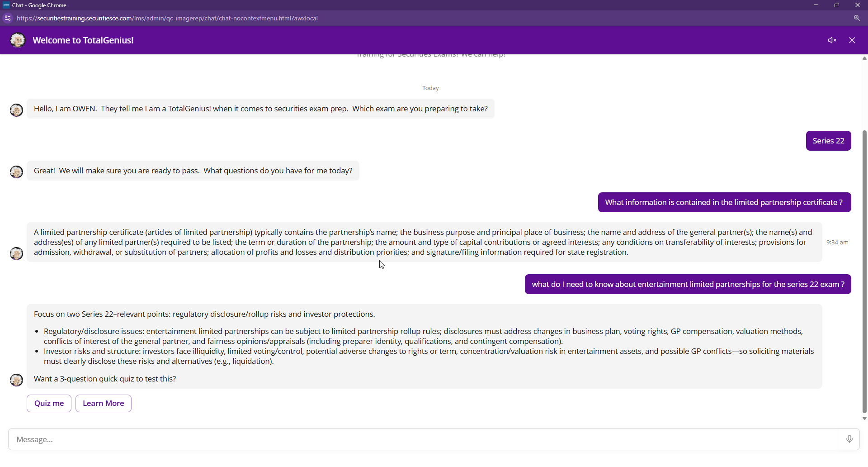Click the OWEN avatar in the header
Viewport: 868px width, 467px height.
pos(18,40)
